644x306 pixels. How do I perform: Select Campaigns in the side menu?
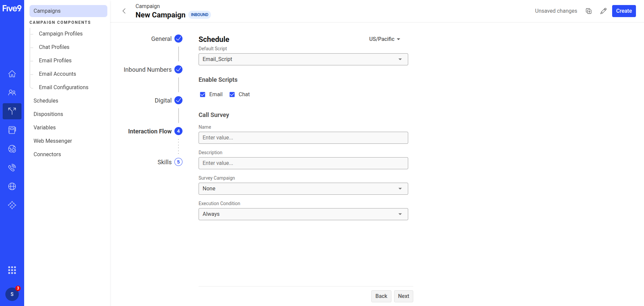[x=68, y=11]
